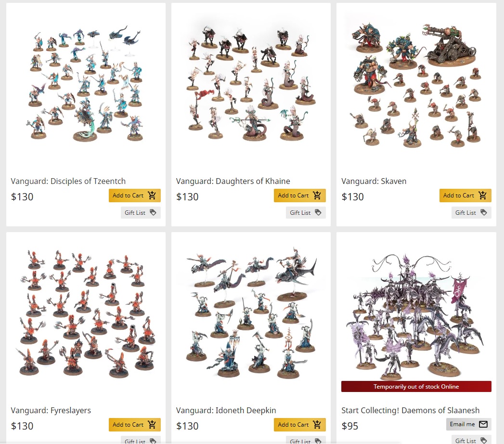Click cart icon for Daughters of Khaine
Image resolution: width=504 pixels, height=444 pixels.
(317, 195)
